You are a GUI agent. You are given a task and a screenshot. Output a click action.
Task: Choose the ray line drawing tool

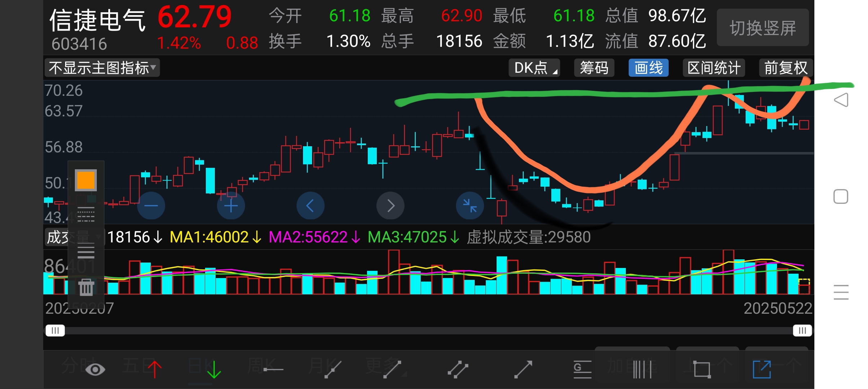[x=333, y=370]
